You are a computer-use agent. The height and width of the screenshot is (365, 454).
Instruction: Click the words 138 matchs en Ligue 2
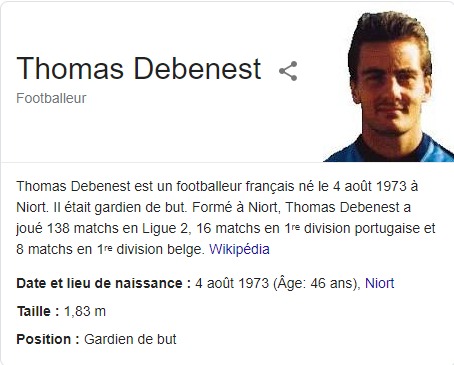117,228
